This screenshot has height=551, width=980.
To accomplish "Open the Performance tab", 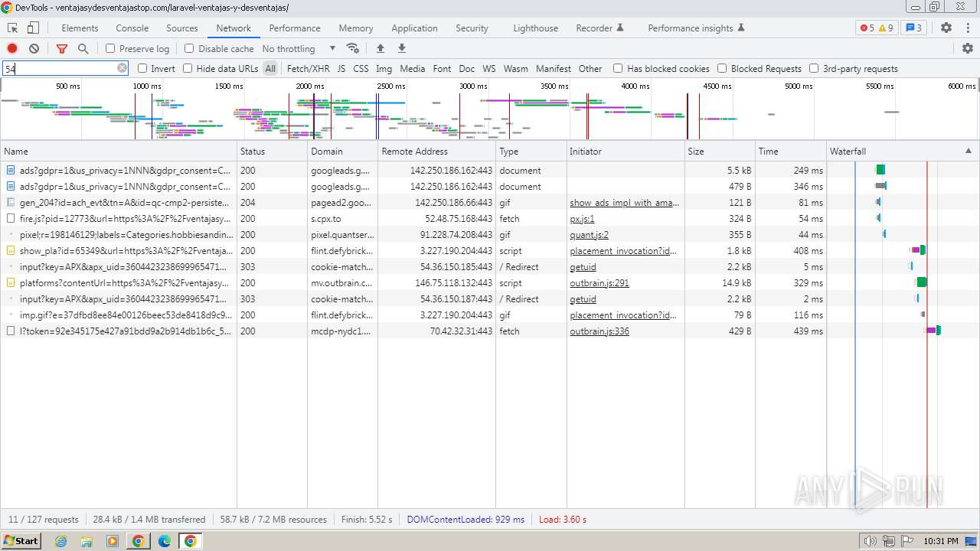I will (x=295, y=28).
